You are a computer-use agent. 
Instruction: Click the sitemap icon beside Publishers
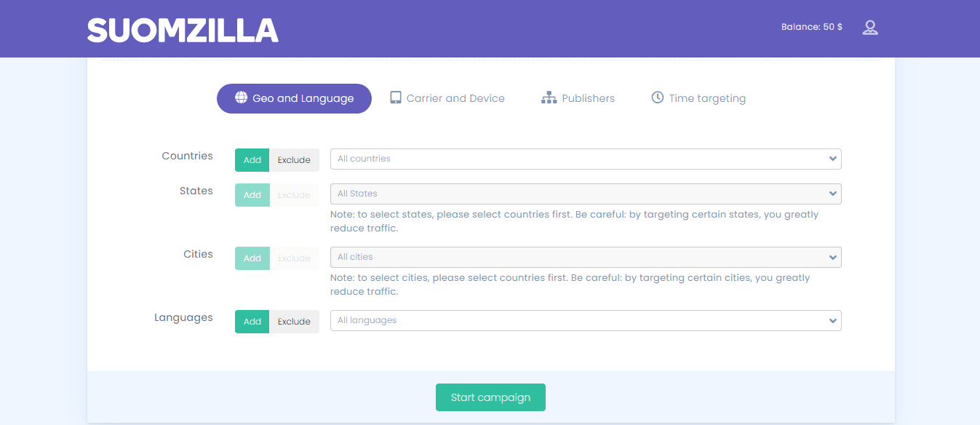549,98
